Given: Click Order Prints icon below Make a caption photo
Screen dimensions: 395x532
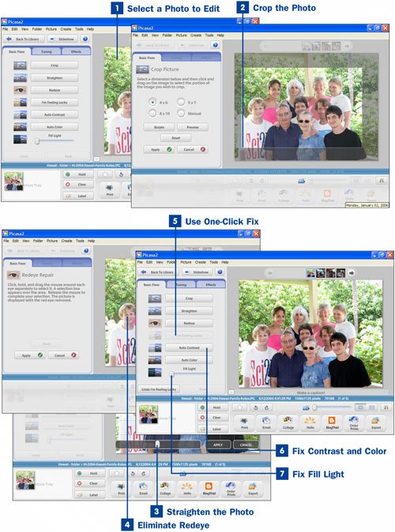Looking at the screenshot, I should [354, 423].
